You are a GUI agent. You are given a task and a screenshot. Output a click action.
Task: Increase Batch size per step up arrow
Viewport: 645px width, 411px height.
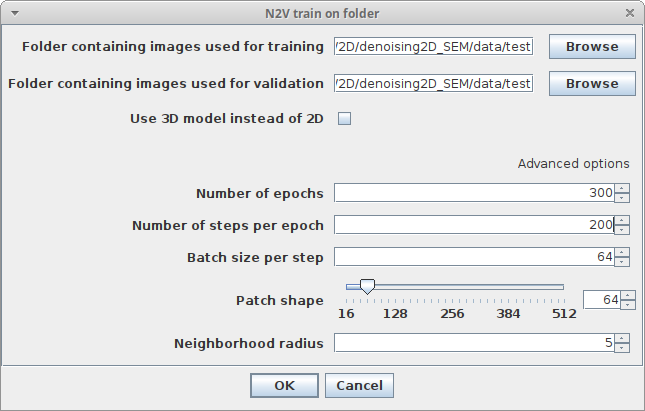[622, 253]
